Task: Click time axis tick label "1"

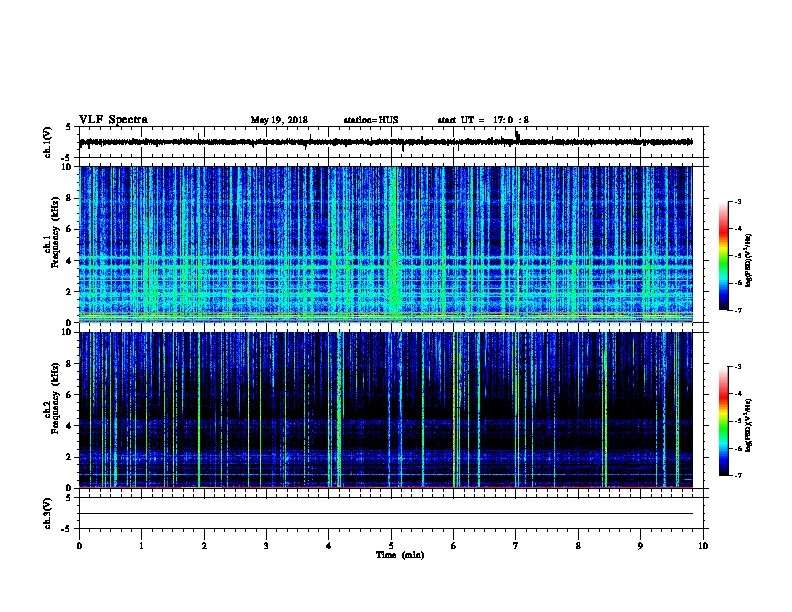Action: (141, 546)
